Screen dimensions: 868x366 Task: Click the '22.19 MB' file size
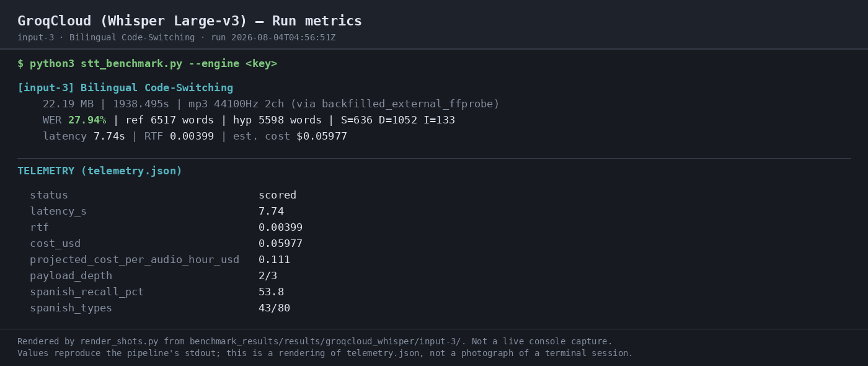pos(68,104)
